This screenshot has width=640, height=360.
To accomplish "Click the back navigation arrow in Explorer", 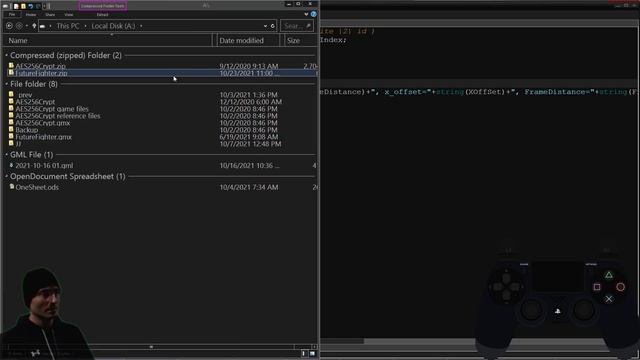I will [9, 26].
